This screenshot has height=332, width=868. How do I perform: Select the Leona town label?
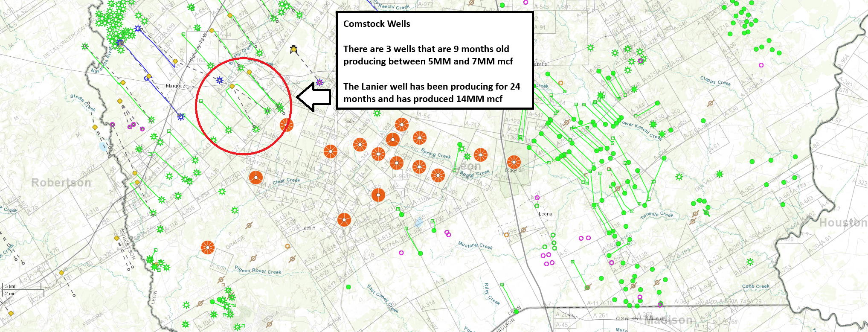pos(545,214)
